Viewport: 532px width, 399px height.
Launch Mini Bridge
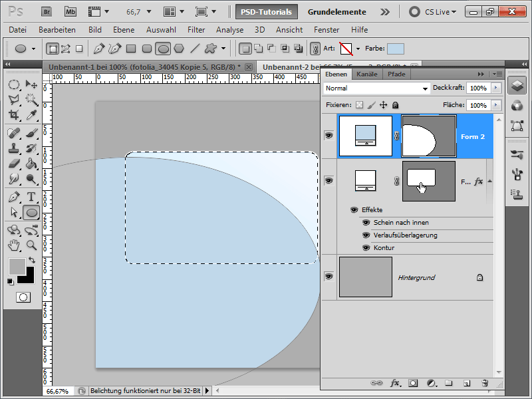click(x=70, y=12)
